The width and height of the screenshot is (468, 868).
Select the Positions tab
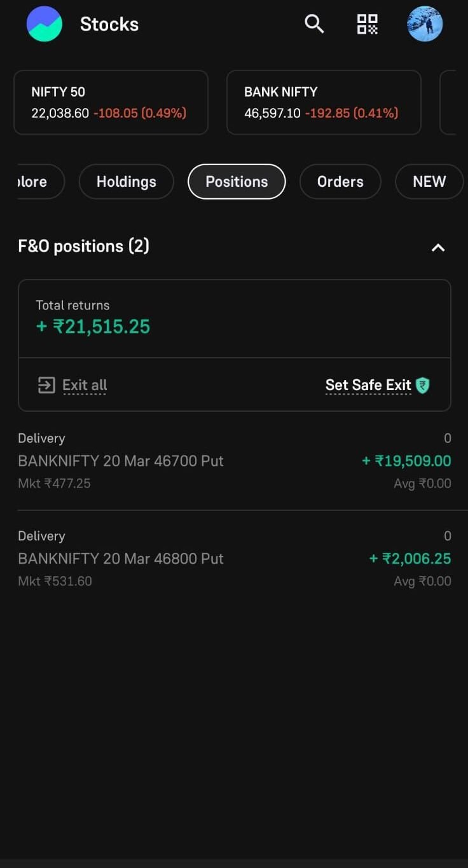coord(237,182)
